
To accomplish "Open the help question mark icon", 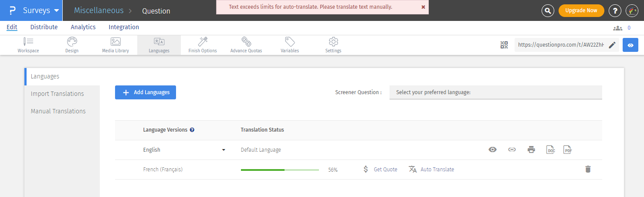I will (x=615, y=11).
